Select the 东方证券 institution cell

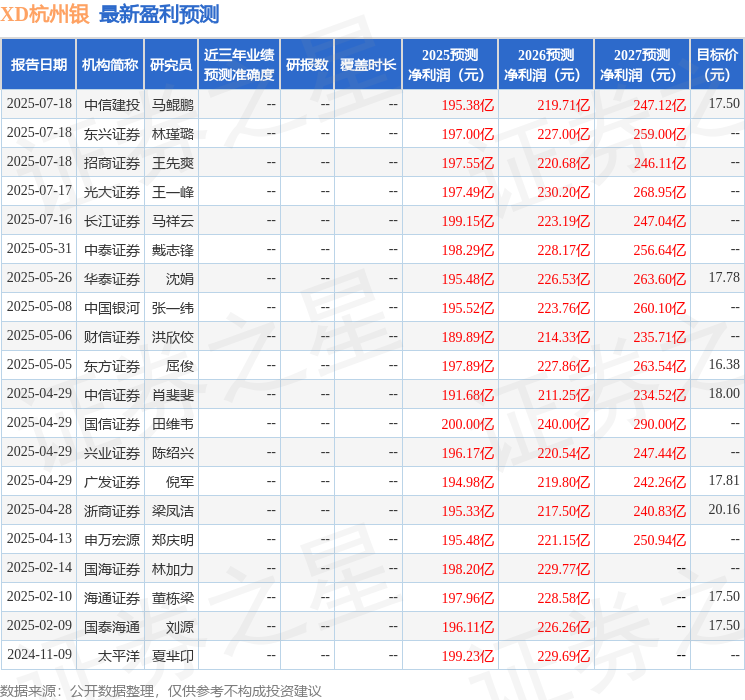pos(112,366)
